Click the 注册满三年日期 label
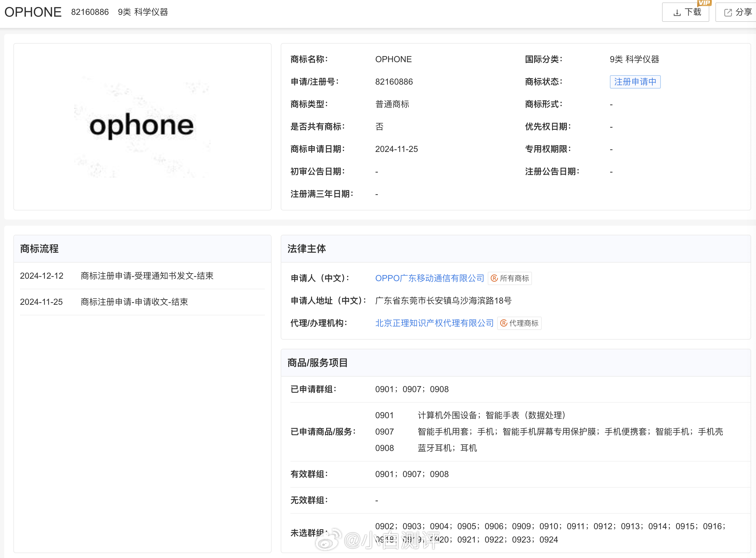The image size is (756, 558). pos(322,194)
